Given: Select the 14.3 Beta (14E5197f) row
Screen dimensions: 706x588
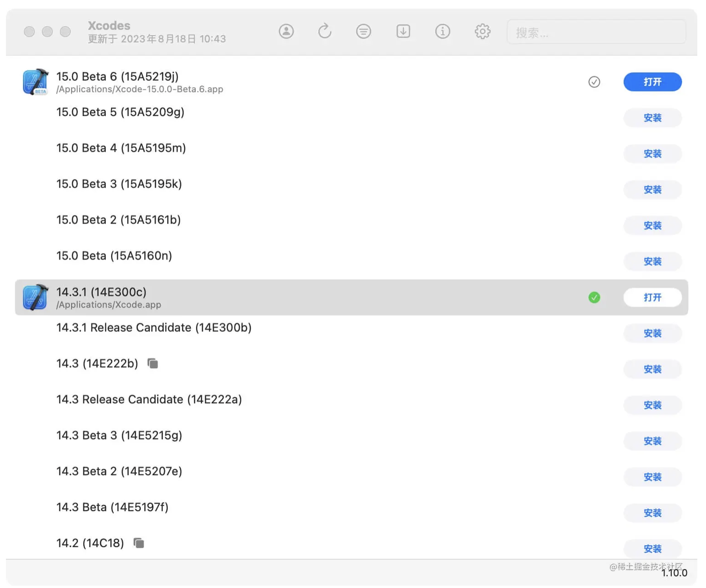Looking at the screenshot, I should coord(351,513).
